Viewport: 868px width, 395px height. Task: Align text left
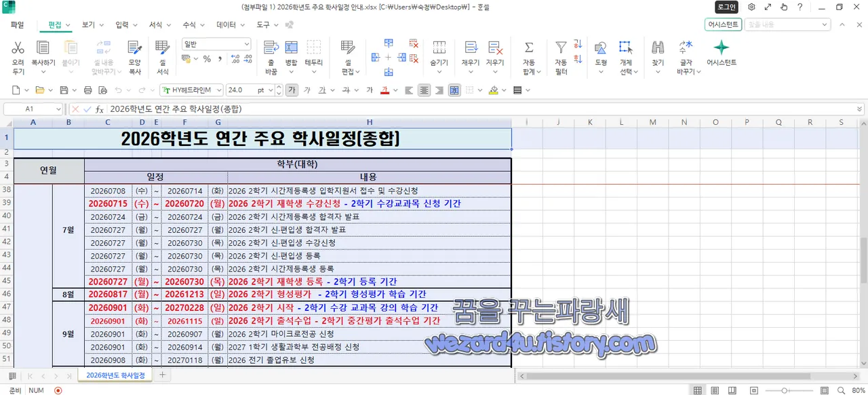point(409,90)
